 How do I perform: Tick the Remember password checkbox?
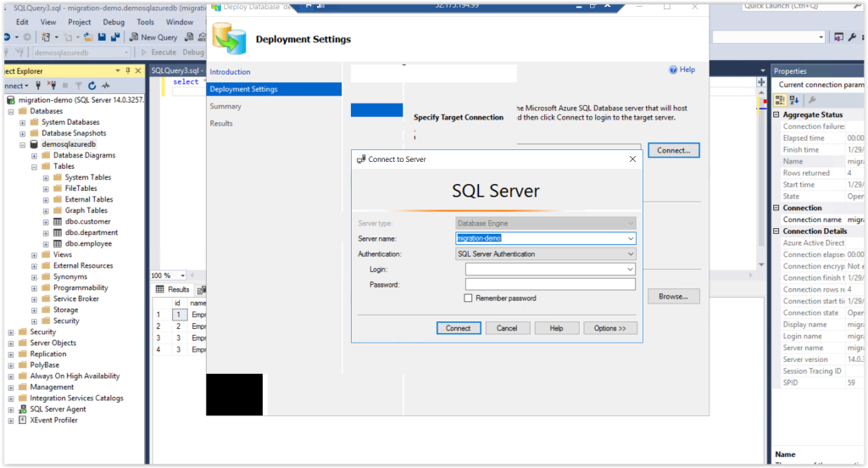tap(468, 298)
